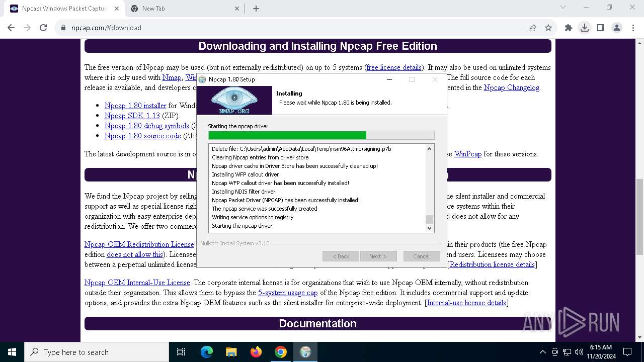Select log line 'The npcap service was successfully created'

265,209
